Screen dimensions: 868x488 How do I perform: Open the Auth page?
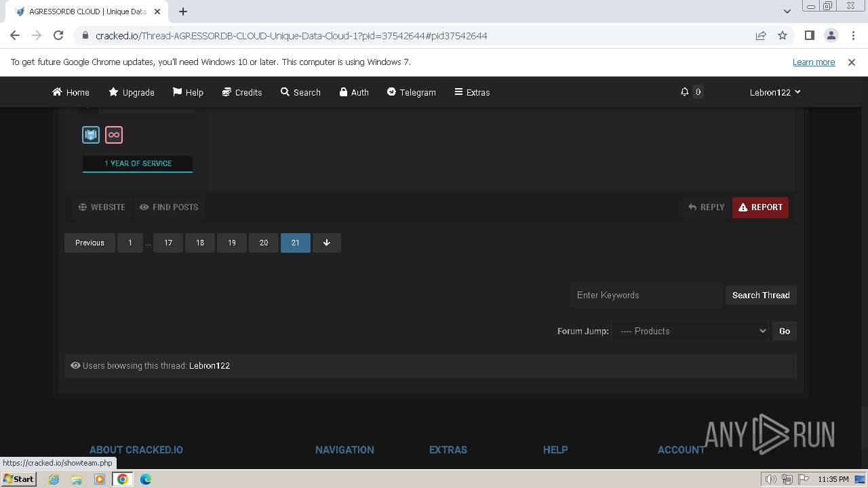pos(354,92)
